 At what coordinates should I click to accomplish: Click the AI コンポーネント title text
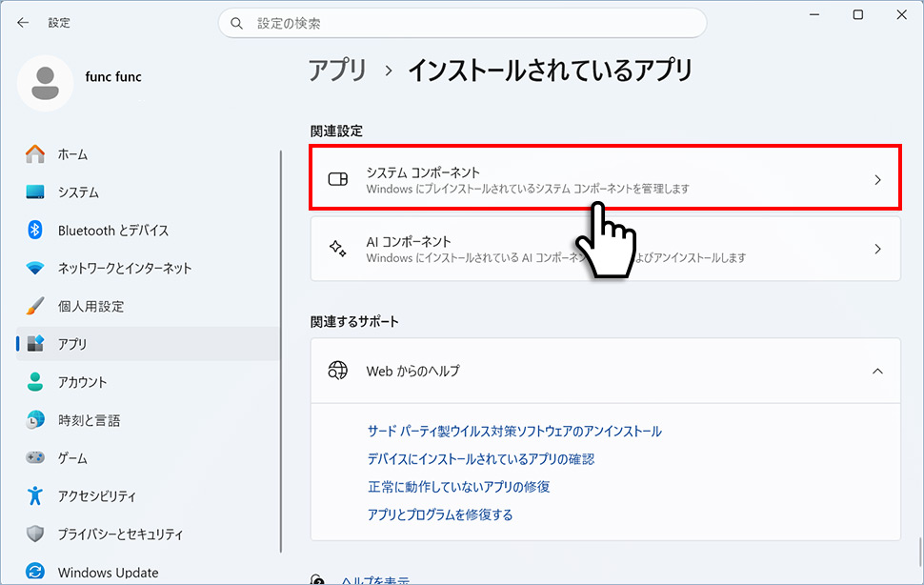409,241
